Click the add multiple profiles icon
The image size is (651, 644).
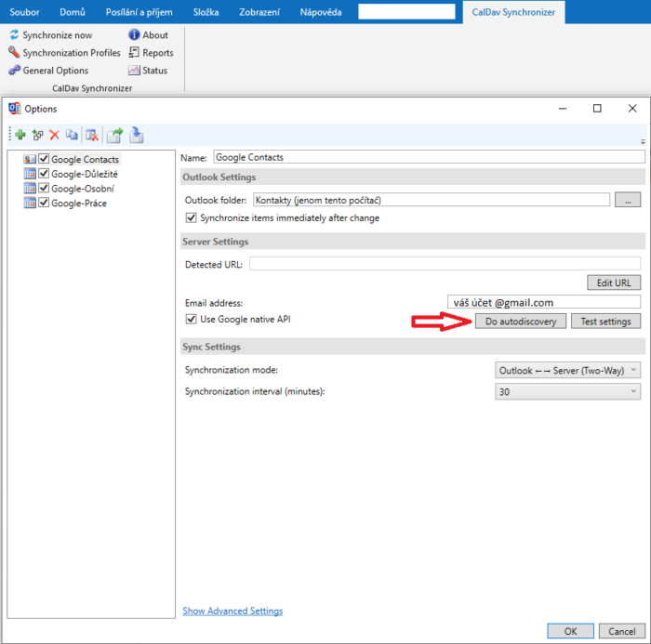tap(38, 135)
